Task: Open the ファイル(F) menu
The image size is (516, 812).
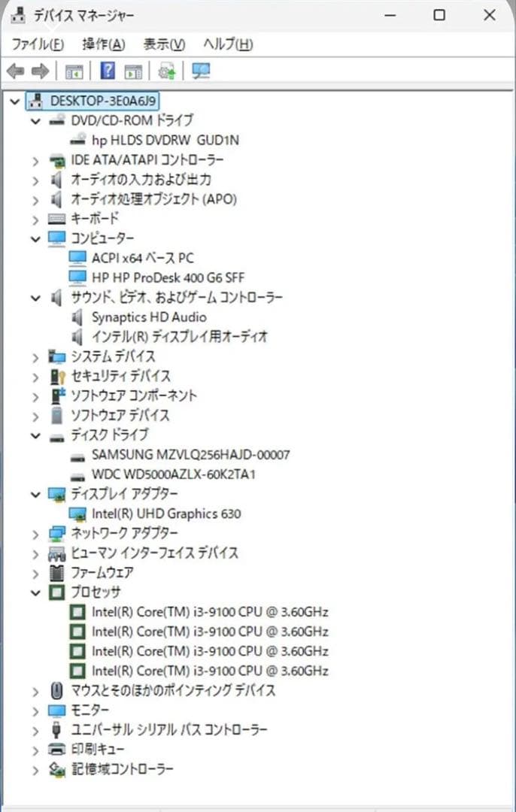Action: coord(38,44)
